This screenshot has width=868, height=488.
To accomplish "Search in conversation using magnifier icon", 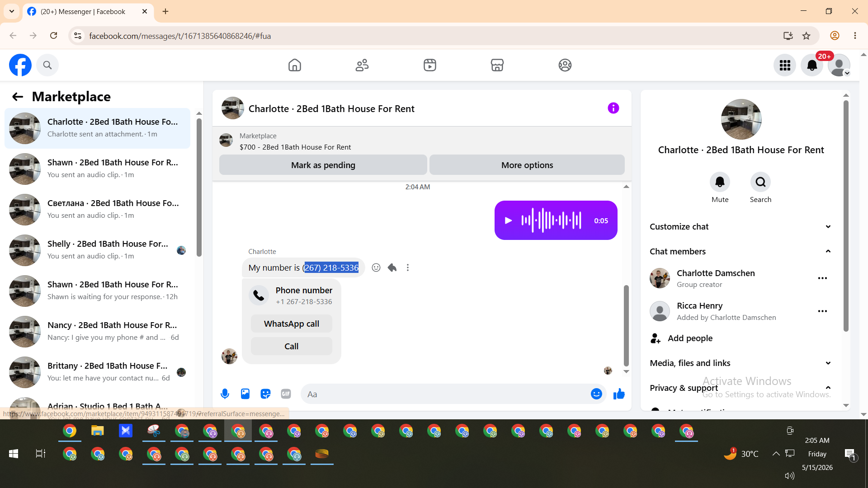I will tap(761, 182).
